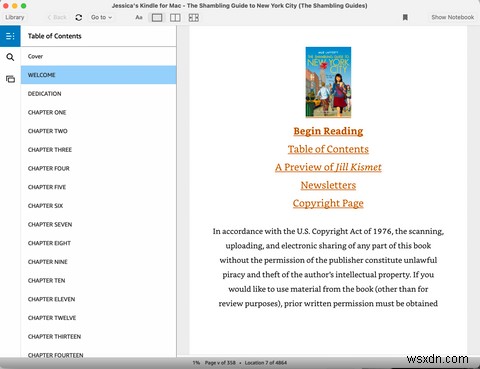Click the sync refresh icon
The height and width of the screenshot is (369, 480).
click(79, 17)
